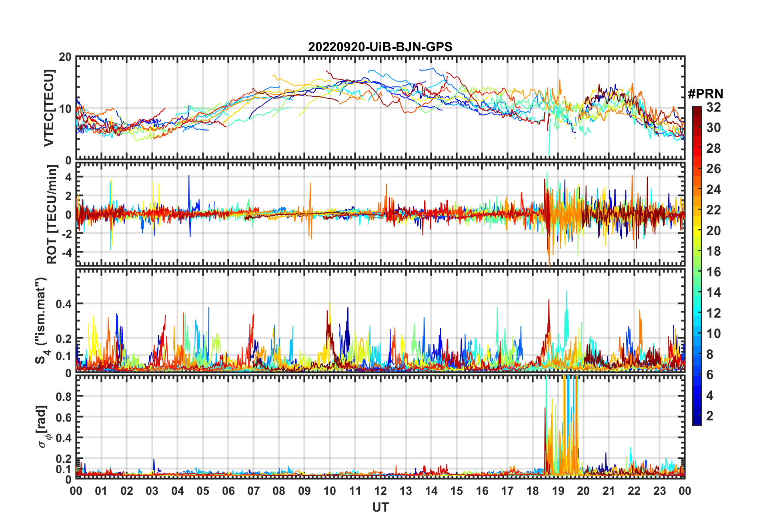Click the "0.8" tick on the σφ axis

pyautogui.click(x=64, y=396)
